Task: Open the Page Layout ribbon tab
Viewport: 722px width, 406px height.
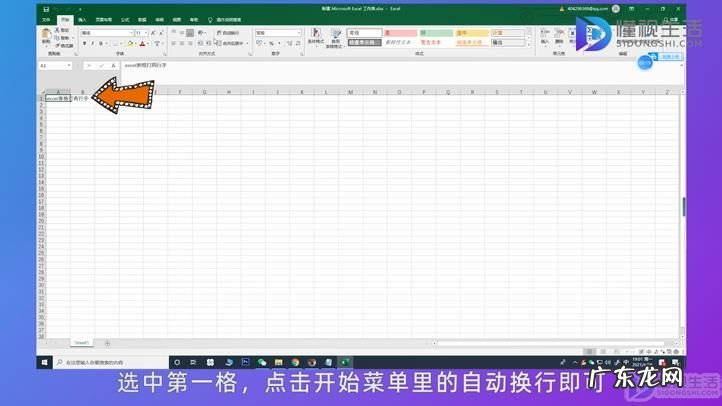Action: pyautogui.click(x=104, y=20)
